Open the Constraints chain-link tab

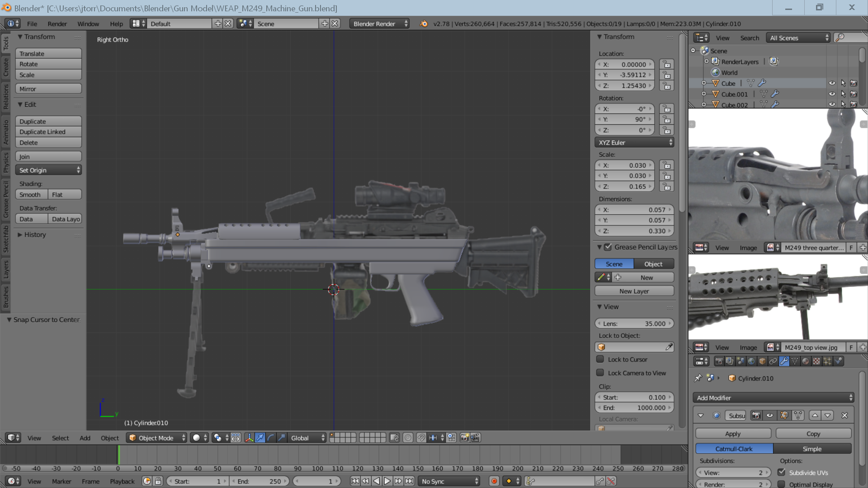(773, 361)
